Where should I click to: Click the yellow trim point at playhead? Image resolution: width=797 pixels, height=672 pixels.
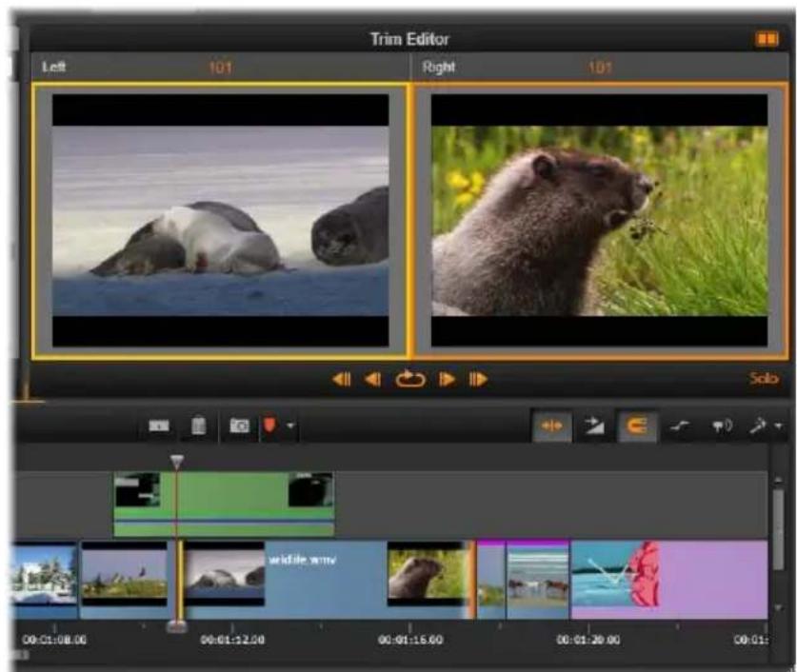click(x=179, y=580)
